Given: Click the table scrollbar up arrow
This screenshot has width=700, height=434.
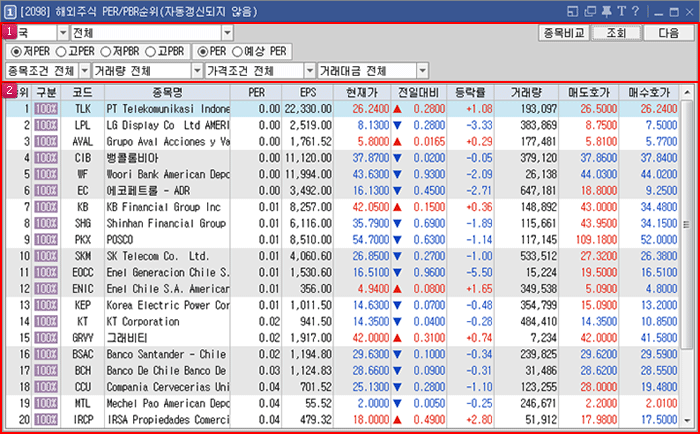Looking at the screenshot, I should [x=687, y=93].
